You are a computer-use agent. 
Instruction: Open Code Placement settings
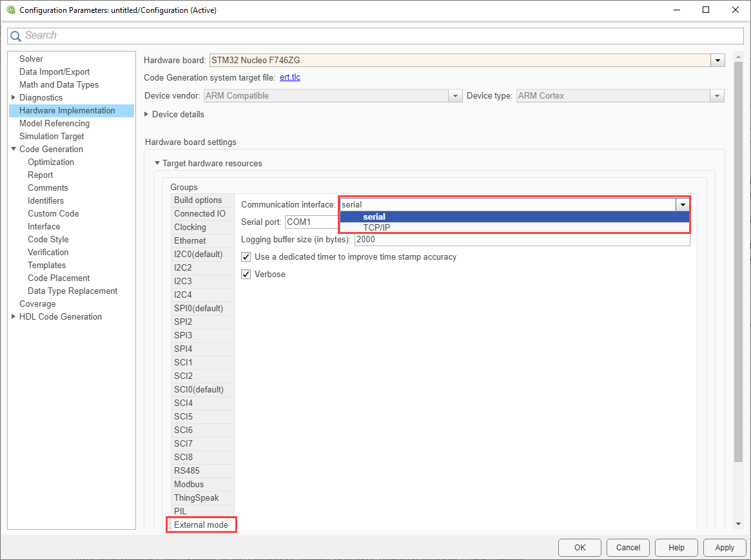click(x=59, y=278)
